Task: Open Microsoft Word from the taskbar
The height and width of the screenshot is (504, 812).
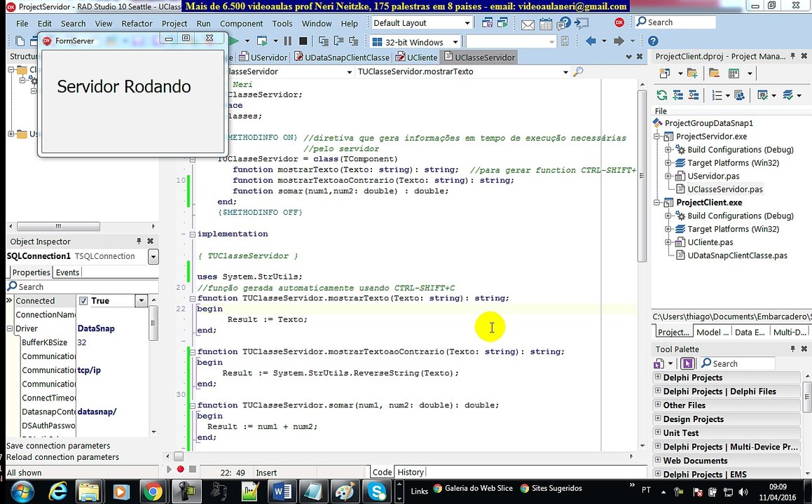Action: tap(282, 491)
